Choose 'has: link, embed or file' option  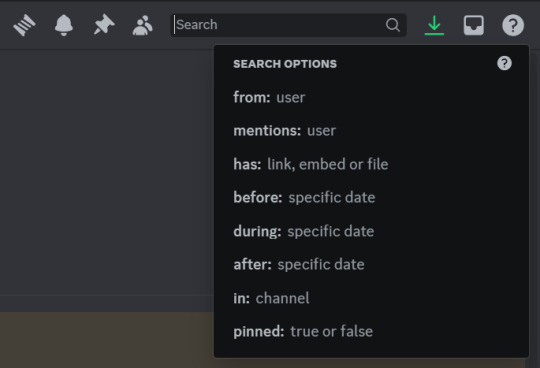pyautogui.click(x=371, y=164)
